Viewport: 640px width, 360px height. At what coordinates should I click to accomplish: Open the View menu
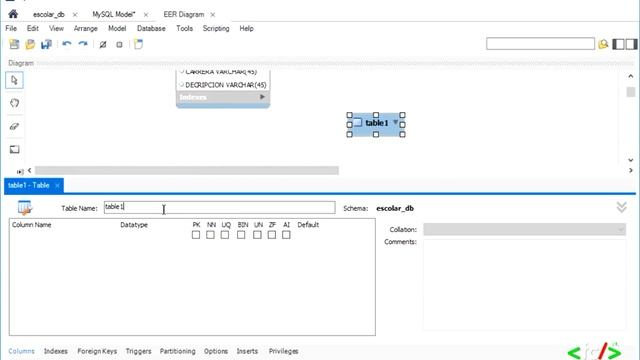coord(56,28)
